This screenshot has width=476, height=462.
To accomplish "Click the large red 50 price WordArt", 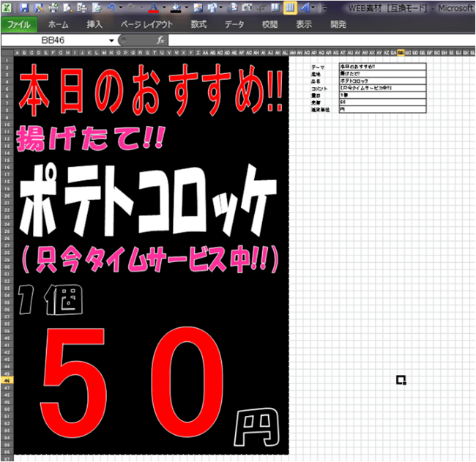I will [x=132, y=382].
